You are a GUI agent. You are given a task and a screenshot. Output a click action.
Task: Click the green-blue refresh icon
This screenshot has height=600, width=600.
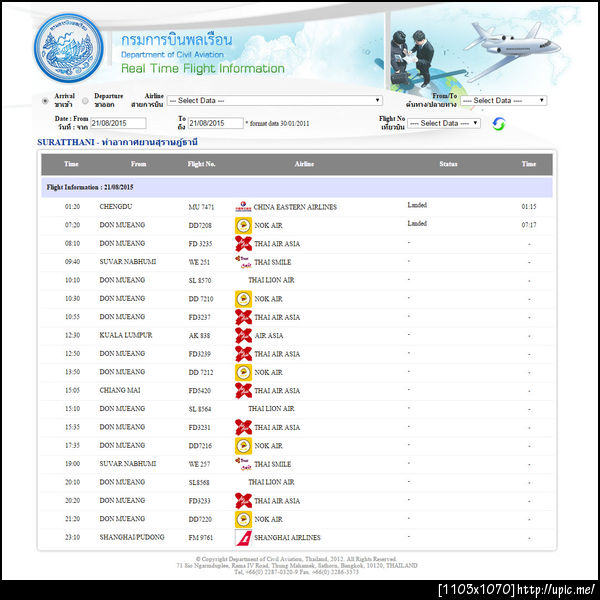498,124
